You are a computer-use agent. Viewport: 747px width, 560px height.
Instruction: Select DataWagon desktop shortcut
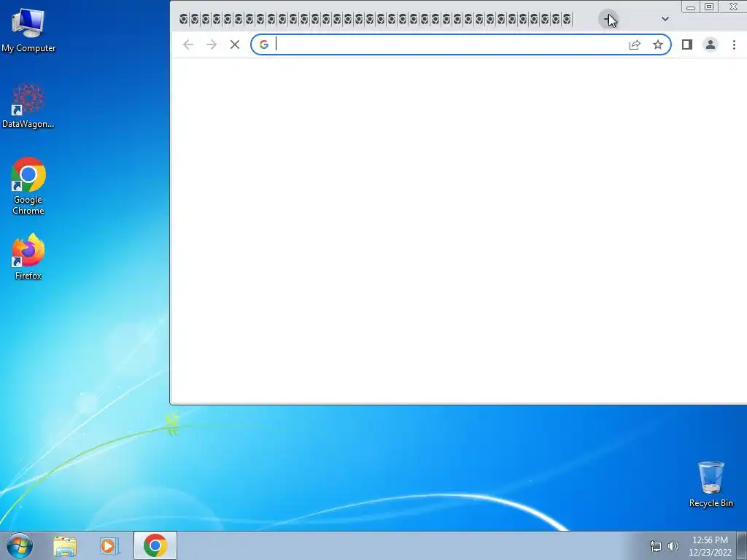click(x=28, y=106)
